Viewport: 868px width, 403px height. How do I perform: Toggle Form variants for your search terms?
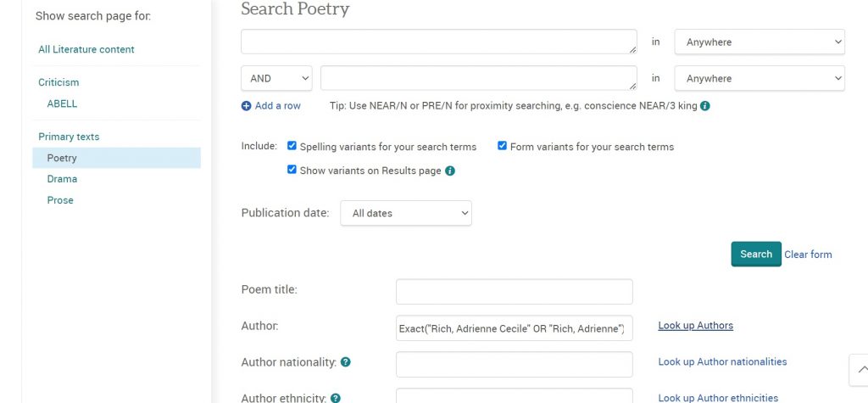coord(502,146)
